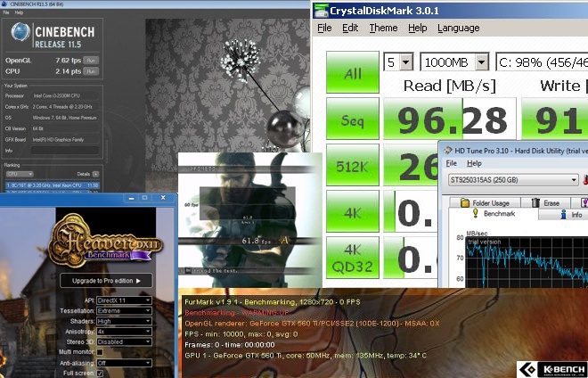
Task: Click the 61.8 fps result in game benchmark
Action: coord(256,241)
